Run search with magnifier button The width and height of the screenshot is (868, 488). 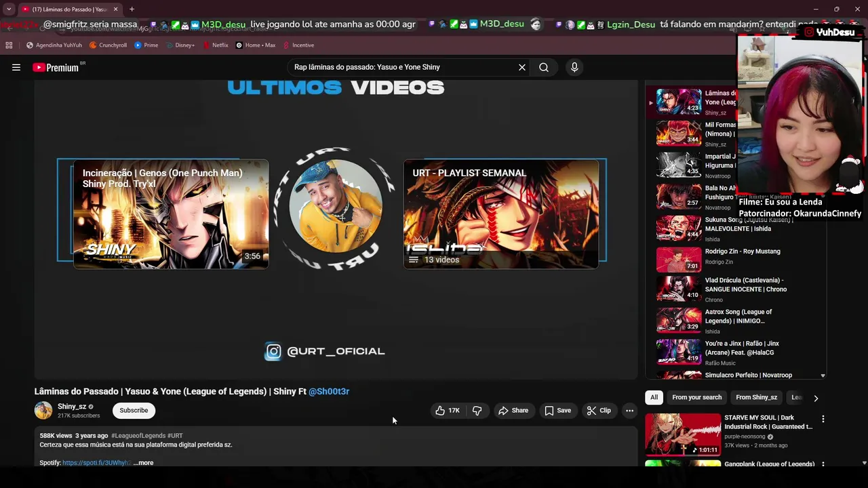click(544, 67)
